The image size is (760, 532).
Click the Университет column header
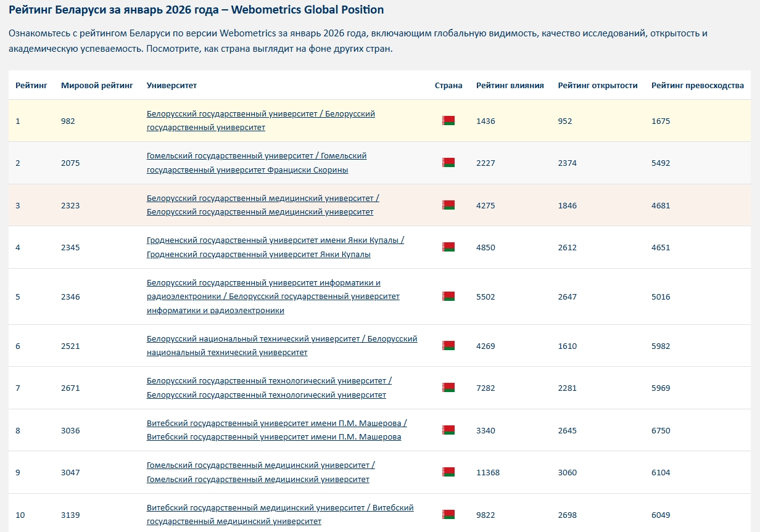171,86
